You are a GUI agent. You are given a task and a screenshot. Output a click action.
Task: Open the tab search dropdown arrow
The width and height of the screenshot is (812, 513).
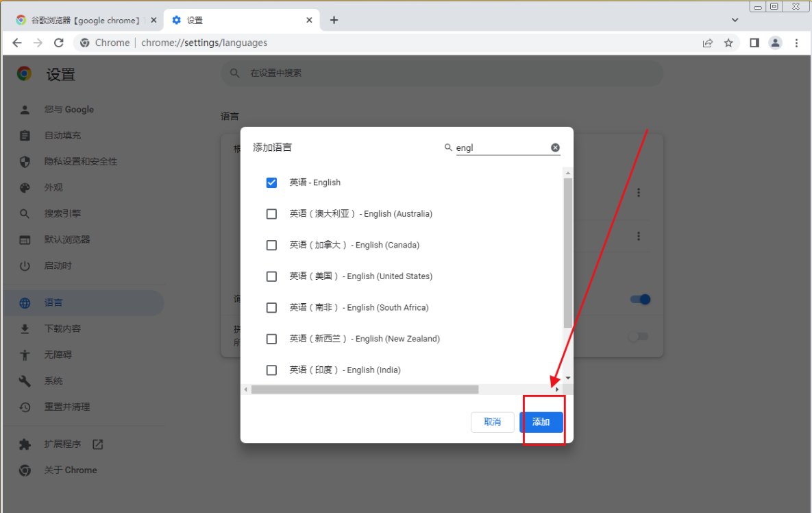tap(735, 21)
